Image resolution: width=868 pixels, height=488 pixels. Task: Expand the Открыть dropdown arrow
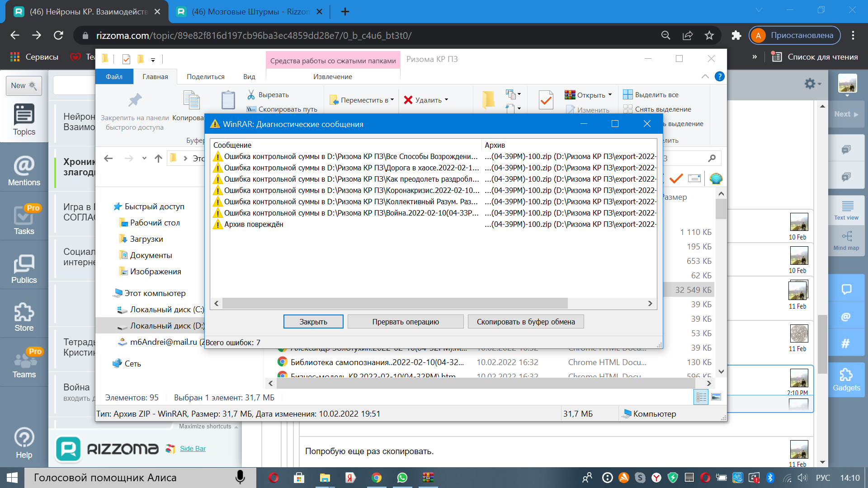pyautogui.click(x=610, y=95)
